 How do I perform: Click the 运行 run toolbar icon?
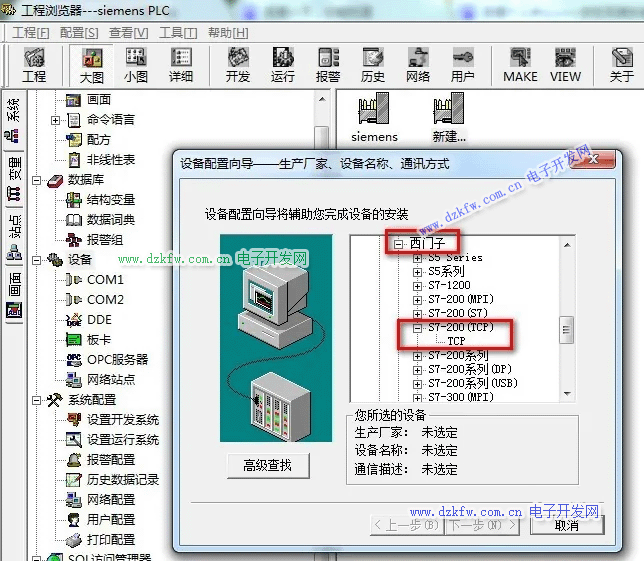tap(283, 65)
